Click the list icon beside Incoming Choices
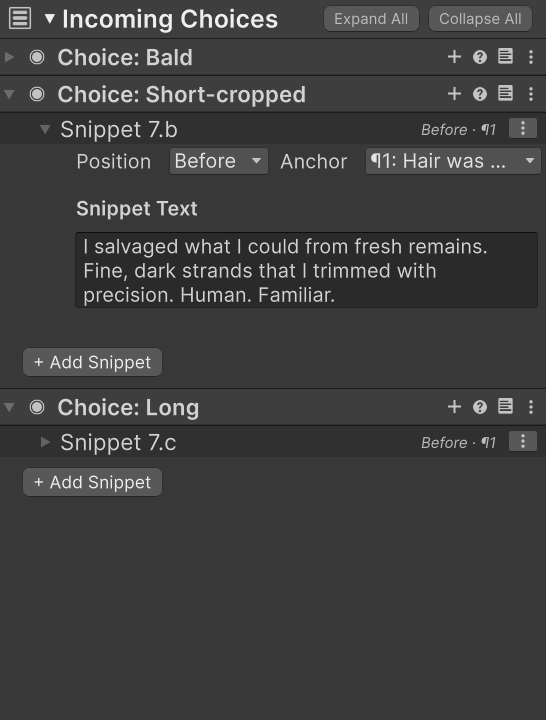Viewport: 546px width, 720px height. [20, 18]
